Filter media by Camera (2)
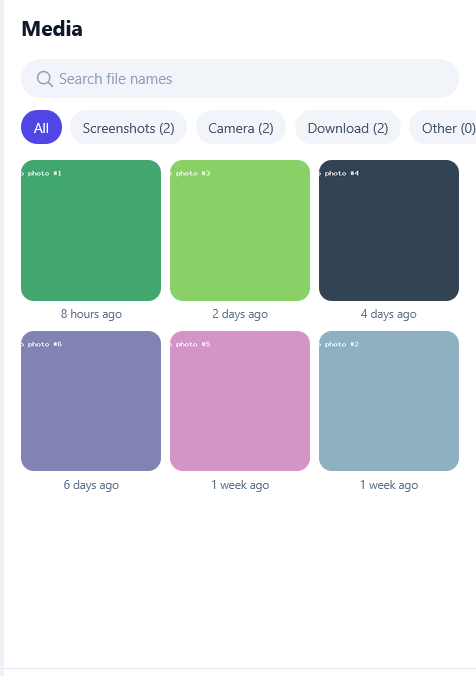476x676 pixels. point(241,128)
